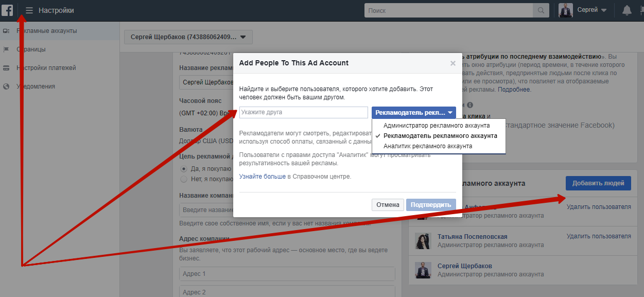Open the hamburger menu next to Настройки

tap(29, 10)
